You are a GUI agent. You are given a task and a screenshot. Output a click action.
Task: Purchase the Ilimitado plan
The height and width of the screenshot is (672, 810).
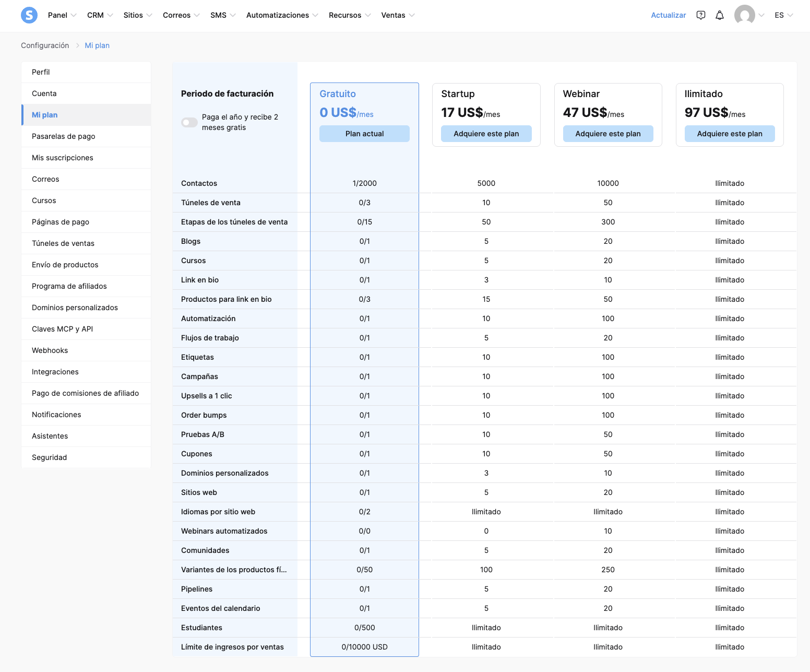coord(730,134)
